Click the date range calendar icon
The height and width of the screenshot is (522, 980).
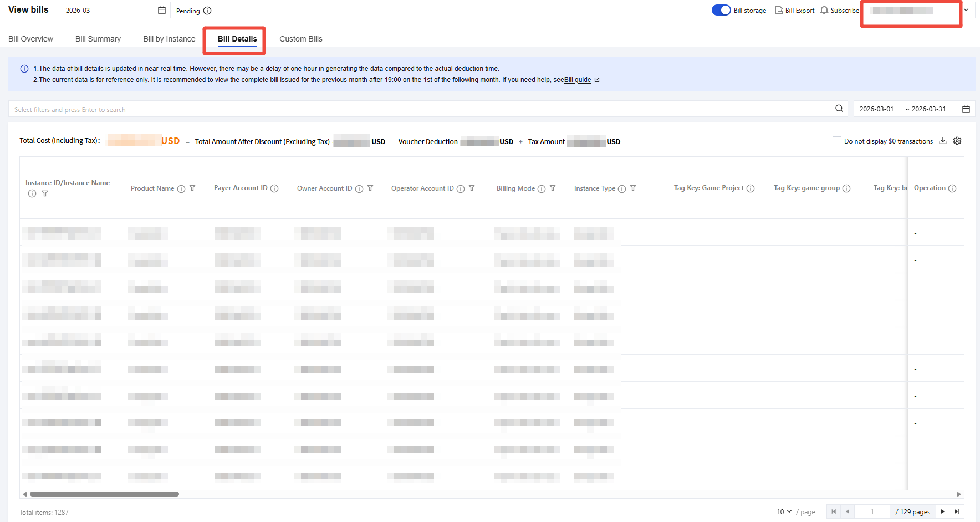click(966, 109)
